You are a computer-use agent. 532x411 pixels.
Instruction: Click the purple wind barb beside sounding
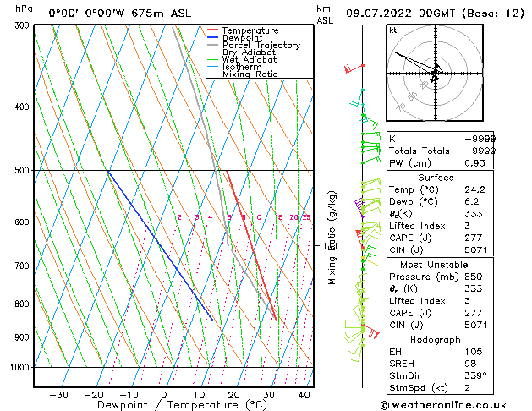pos(359,207)
